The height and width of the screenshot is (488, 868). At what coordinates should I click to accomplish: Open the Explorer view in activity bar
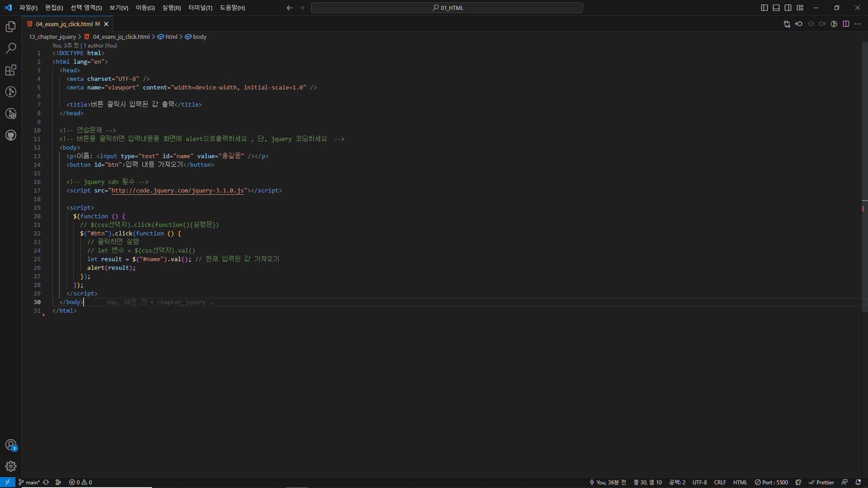pyautogui.click(x=11, y=27)
